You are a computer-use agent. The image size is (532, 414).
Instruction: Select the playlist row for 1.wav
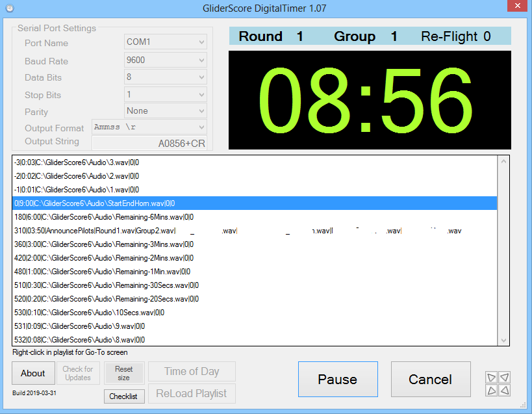click(x=255, y=190)
